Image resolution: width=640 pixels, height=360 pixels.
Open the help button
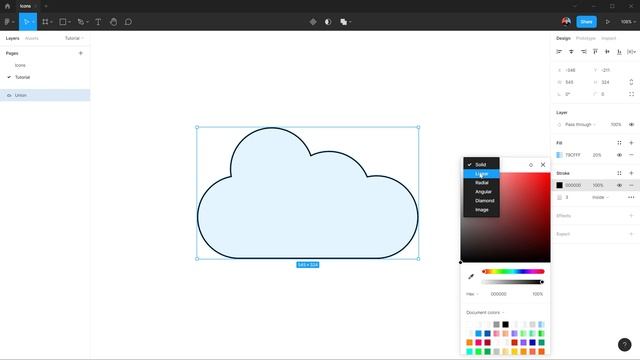point(624,344)
